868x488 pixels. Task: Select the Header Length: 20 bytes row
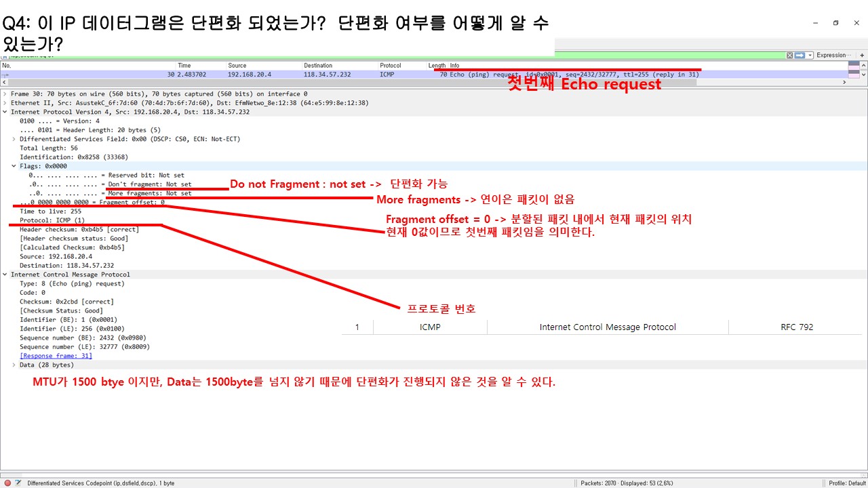90,130
